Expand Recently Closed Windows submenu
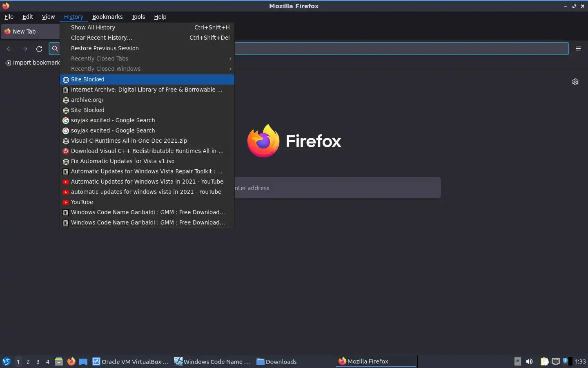Image resolution: width=588 pixels, height=368 pixels. click(147, 69)
